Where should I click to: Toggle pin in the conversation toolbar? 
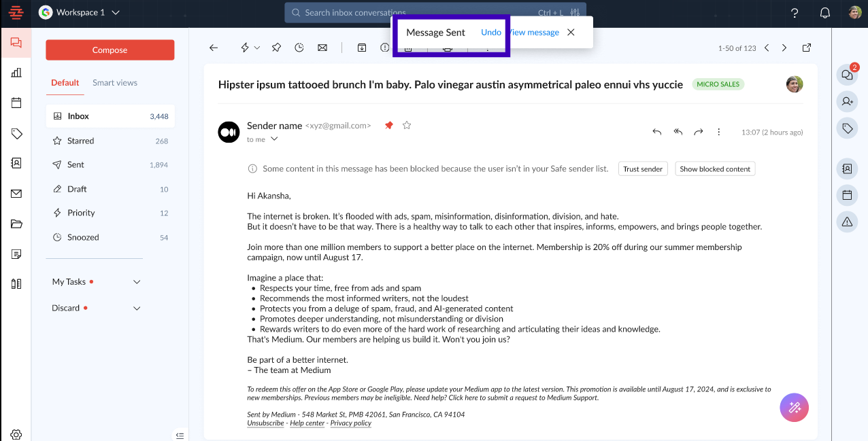[276, 48]
